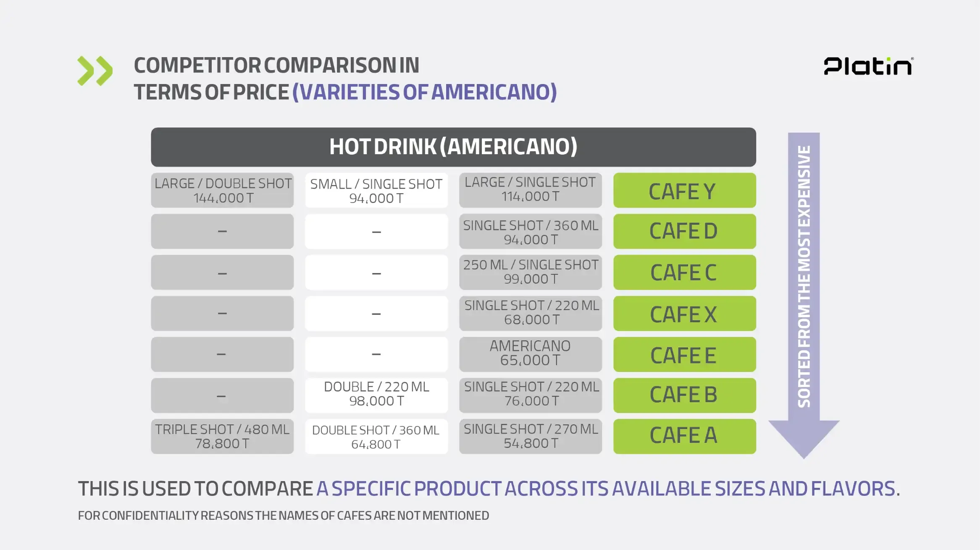The image size is (980, 550).
Task: Click the Triple Shot / 480 ML 78,800 T cell
Action: 222,436
